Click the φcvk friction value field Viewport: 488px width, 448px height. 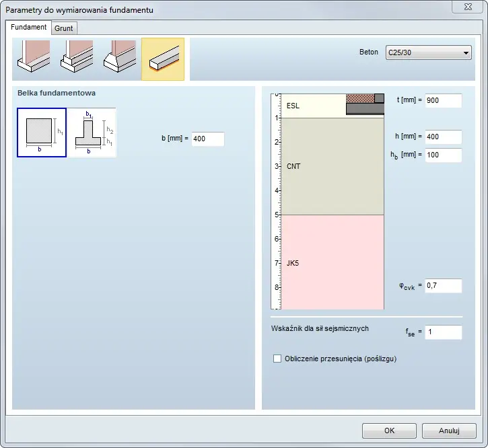click(x=443, y=286)
